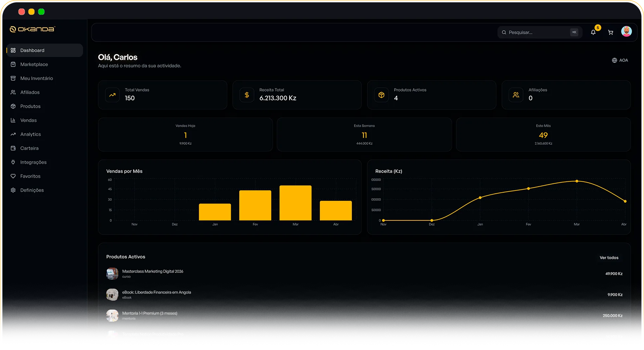Click the Produtos box icon in sidebar
Viewport: 644px width, 350px height.
[13, 106]
